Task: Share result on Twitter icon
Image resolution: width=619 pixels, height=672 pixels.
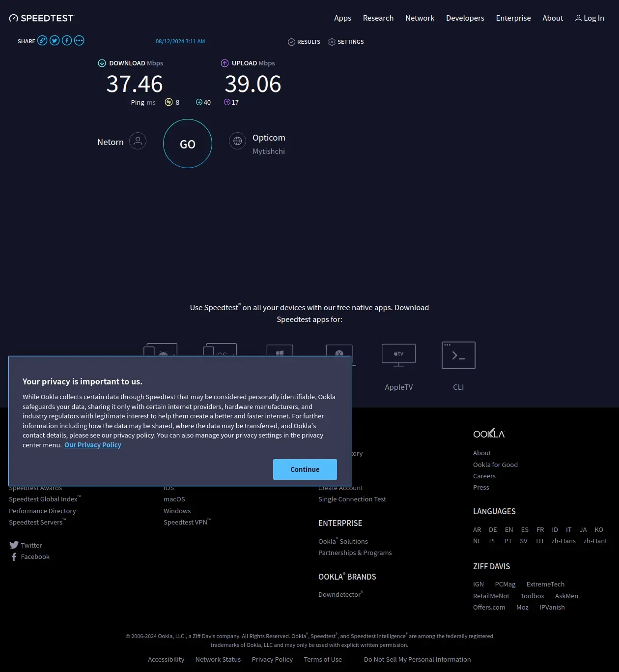Action: [55, 41]
